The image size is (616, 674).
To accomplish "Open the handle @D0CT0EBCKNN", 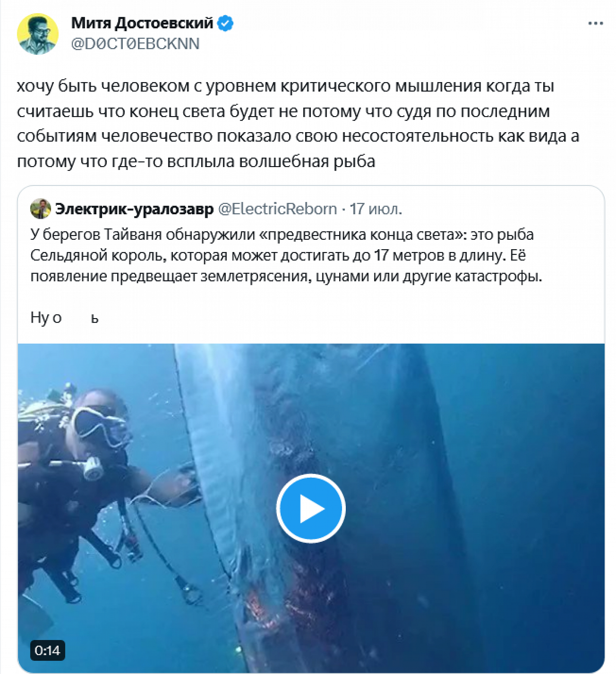I will [x=135, y=44].
